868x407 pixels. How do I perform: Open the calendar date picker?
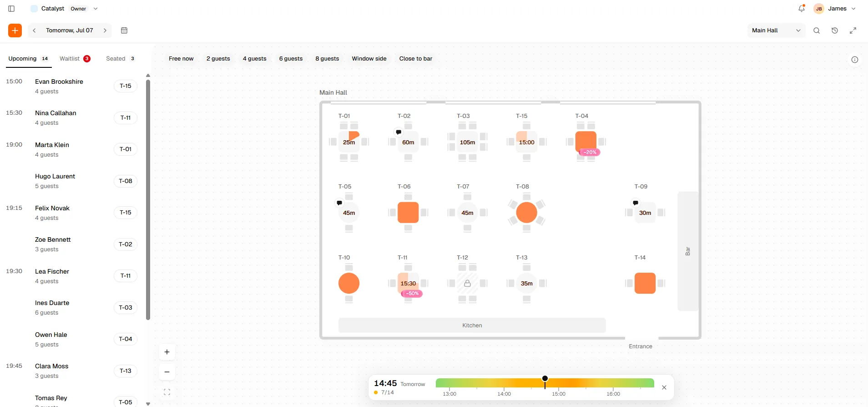(124, 31)
